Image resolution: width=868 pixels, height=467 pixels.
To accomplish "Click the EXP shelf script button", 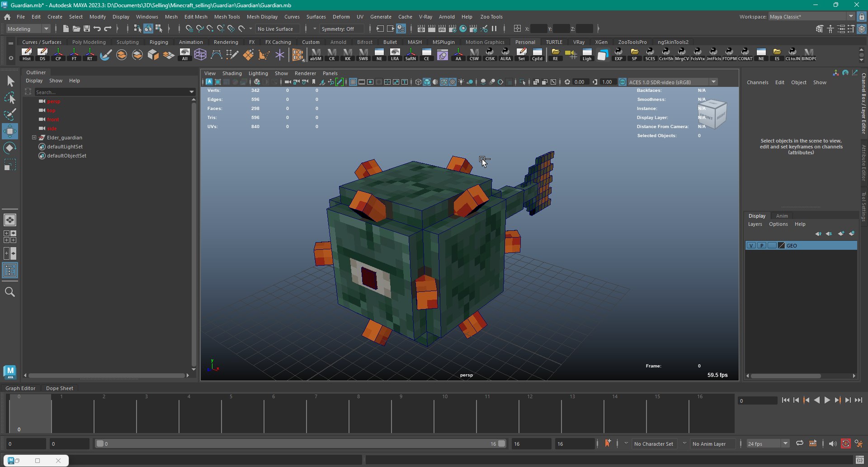I will tap(618, 54).
